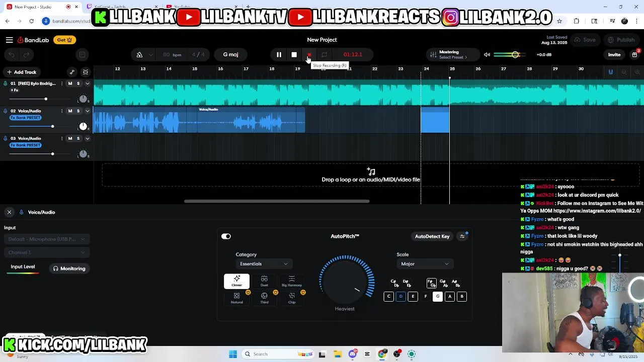The height and width of the screenshot is (362, 644).
Task: Click the zoom out magnifier icon
Action: tap(624, 72)
